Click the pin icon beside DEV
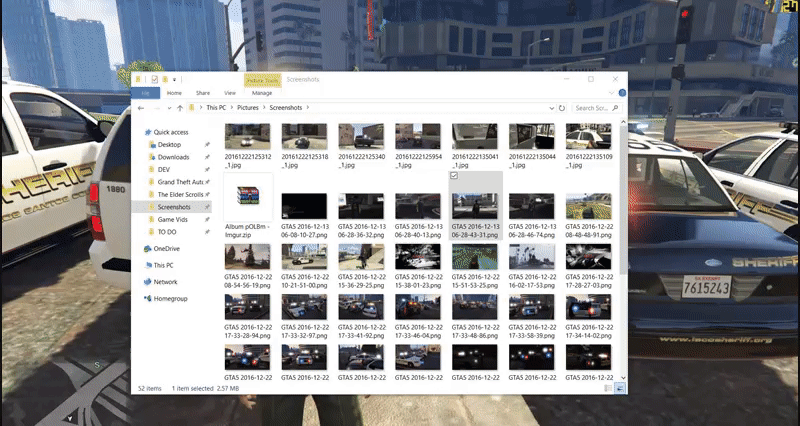The width and height of the screenshot is (800, 426). [207, 169]
